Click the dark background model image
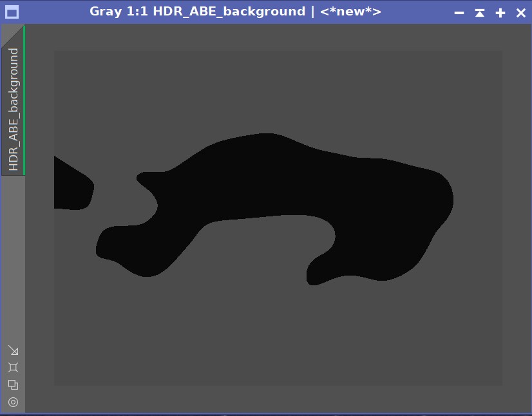 tap(278, 218)
